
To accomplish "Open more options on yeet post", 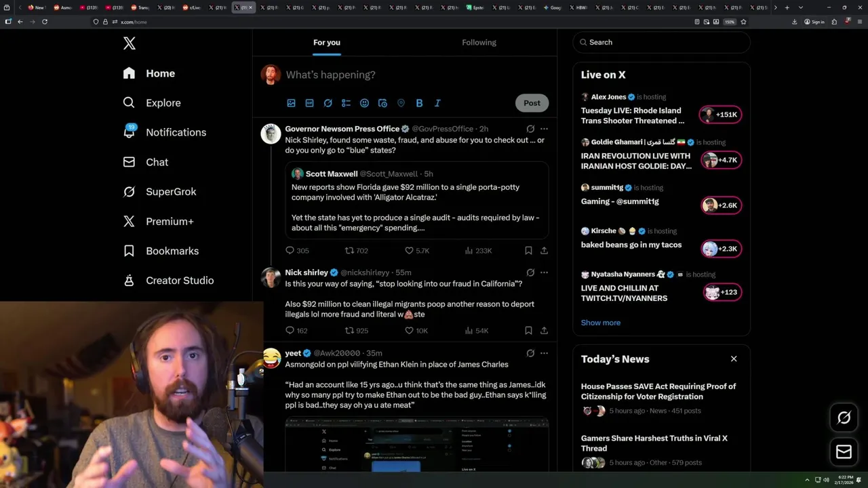I will click(x=544, y=353).
